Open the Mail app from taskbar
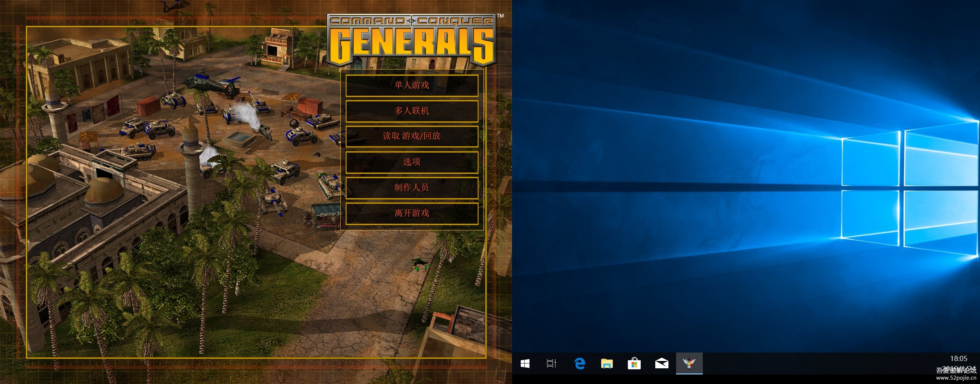Screen dimensions: 980x384 [661, 364]
